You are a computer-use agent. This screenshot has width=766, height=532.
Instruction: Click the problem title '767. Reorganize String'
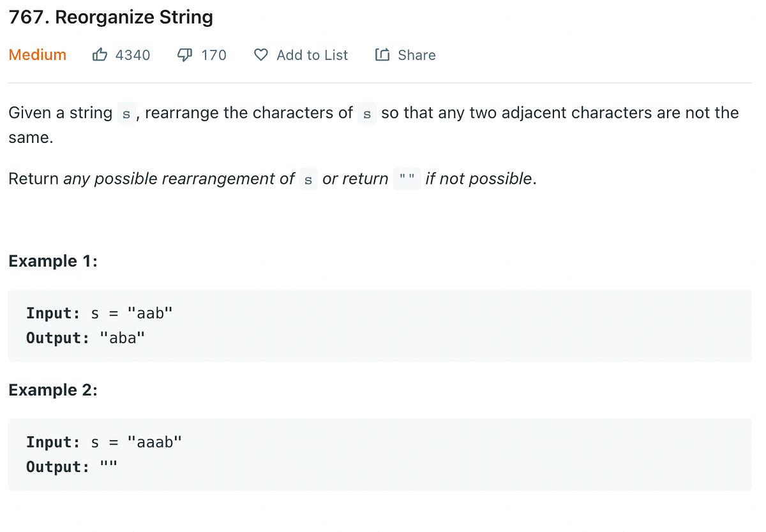click(110, 17)
